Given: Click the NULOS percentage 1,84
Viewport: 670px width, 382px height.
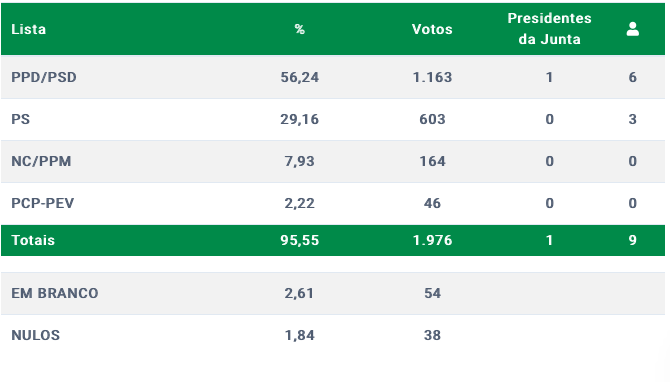Looking at the screenshot, I should click(x=300, y=335).
